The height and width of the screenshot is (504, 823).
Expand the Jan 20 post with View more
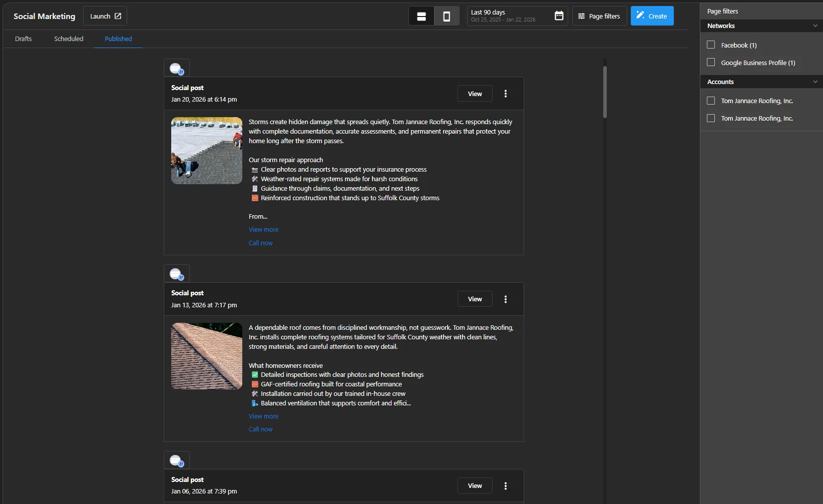pyautogui.click(x=263, y=230)
